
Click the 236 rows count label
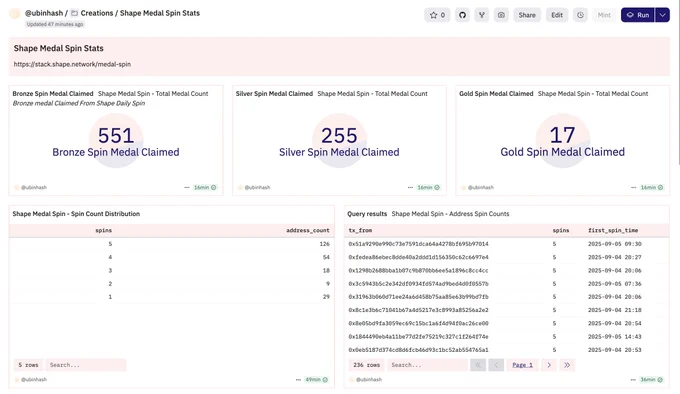(x=366, y=365)
